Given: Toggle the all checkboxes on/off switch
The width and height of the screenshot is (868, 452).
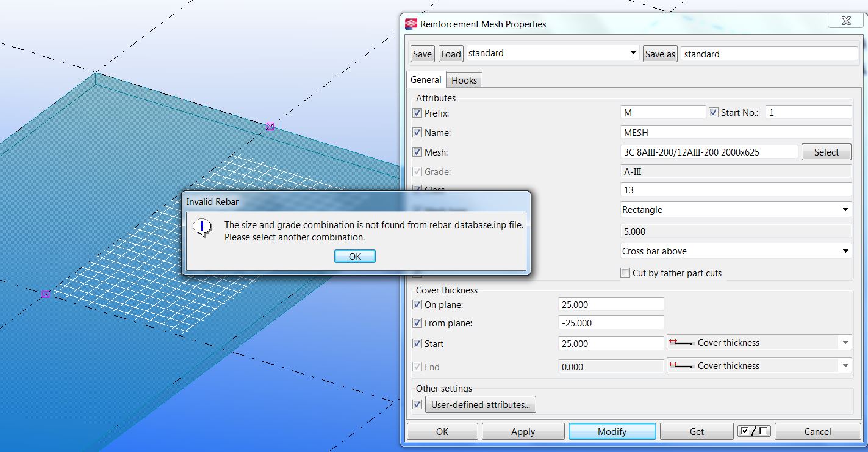Looking at the screenshot, I should [x=753, y=431].
